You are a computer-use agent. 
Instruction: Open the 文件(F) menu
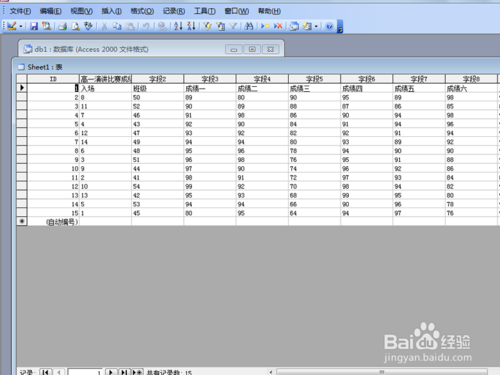click(20, 11)
